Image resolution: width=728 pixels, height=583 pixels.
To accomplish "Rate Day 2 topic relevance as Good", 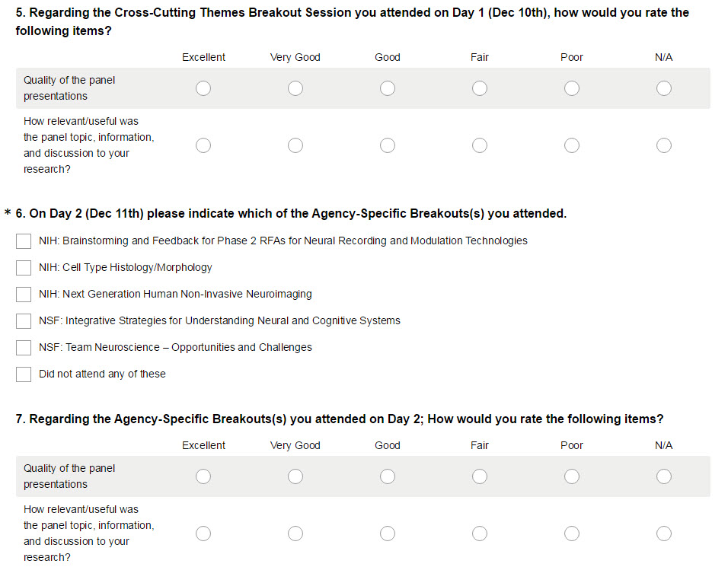I will [x=388, y=534].
